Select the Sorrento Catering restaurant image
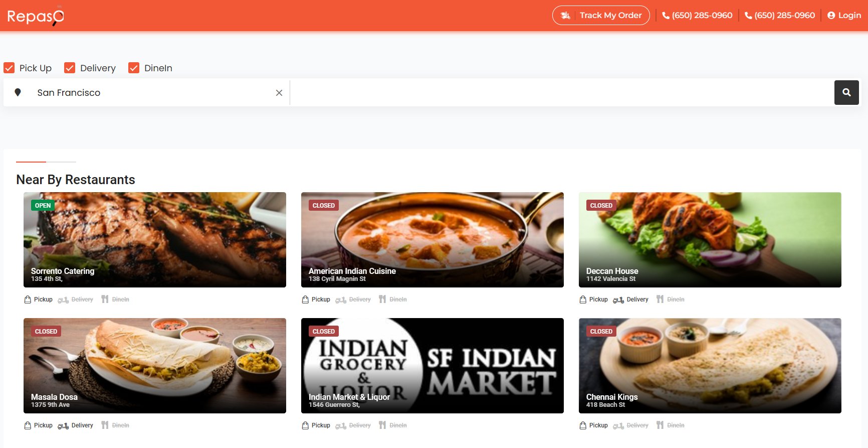 154,239
